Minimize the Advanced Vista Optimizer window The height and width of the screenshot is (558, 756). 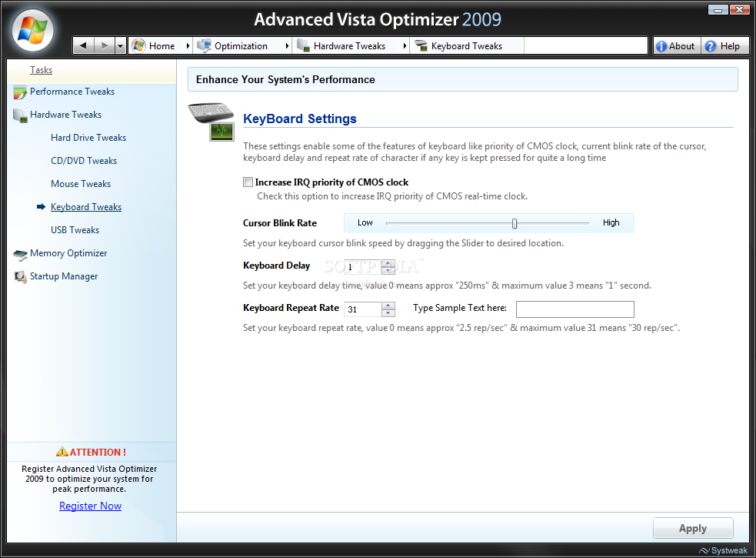[x=718, y=10]
